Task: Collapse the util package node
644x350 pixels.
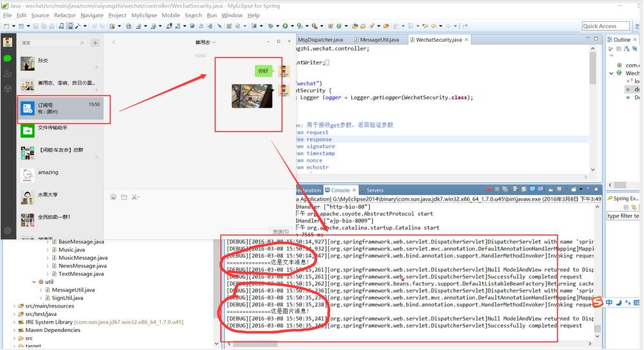Action: (x=34, y=282)
